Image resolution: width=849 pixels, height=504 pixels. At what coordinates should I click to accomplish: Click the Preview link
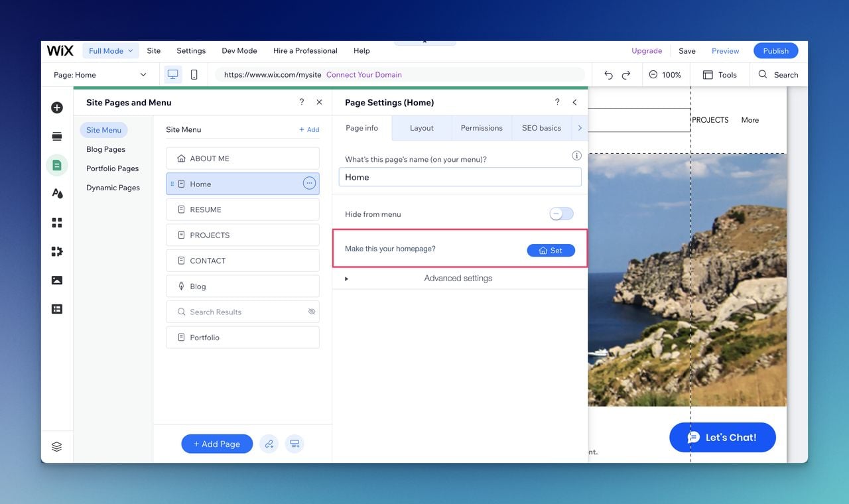coord(725,51)
